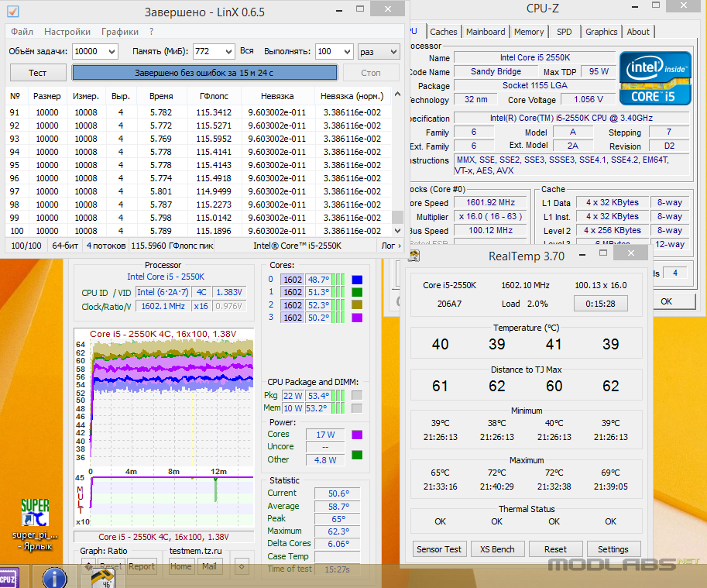Open CPU-Z from the taskbar
Screen dimensions: 707x588
[9, 579]
